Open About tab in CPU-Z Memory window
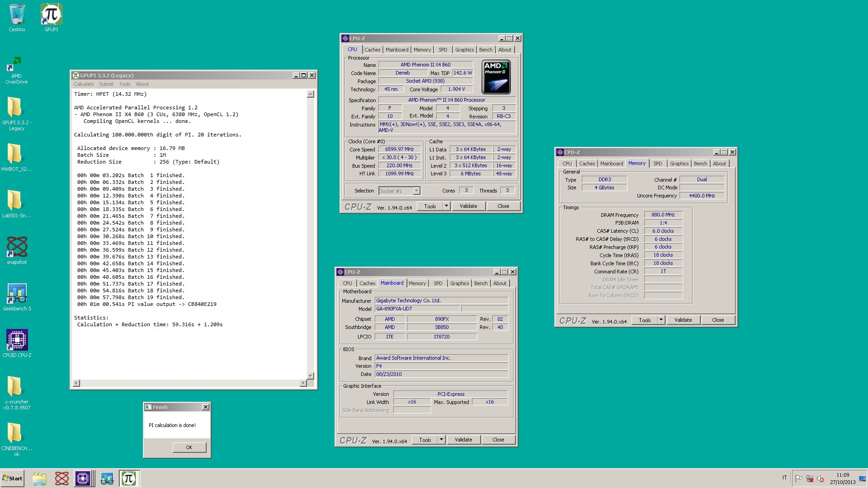 (720, 164)
